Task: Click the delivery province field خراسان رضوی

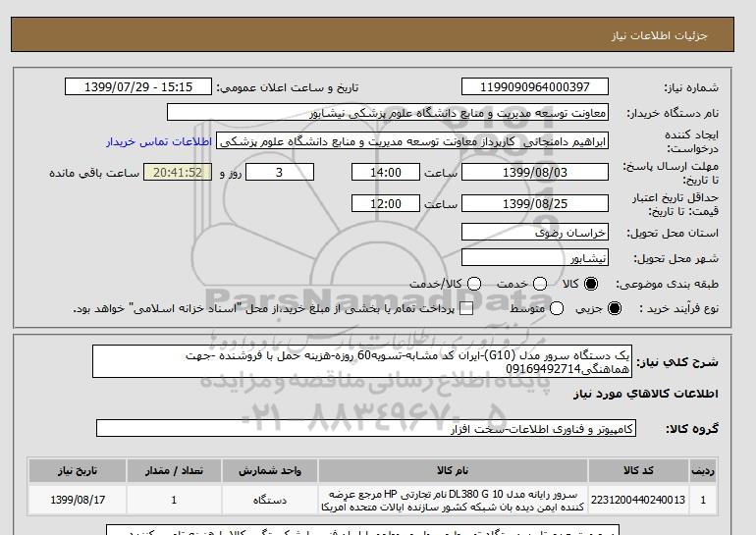Action: pos(535,233)
